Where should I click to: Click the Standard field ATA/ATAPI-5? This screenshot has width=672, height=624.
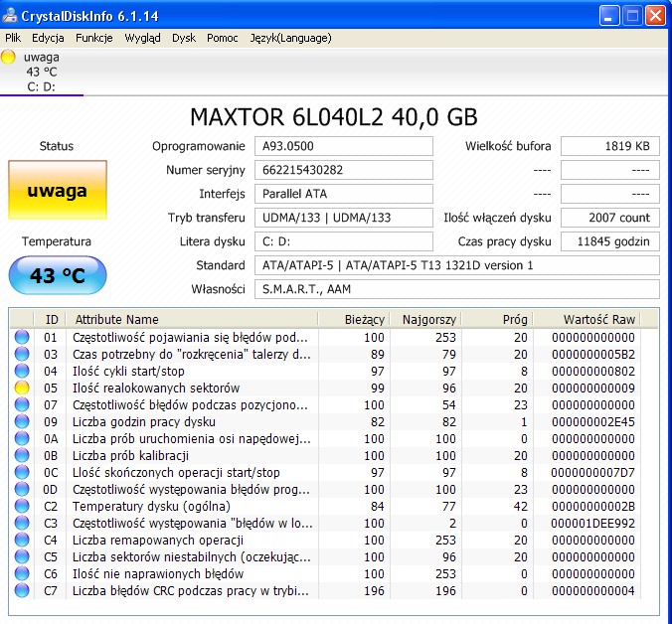[457, 265]
